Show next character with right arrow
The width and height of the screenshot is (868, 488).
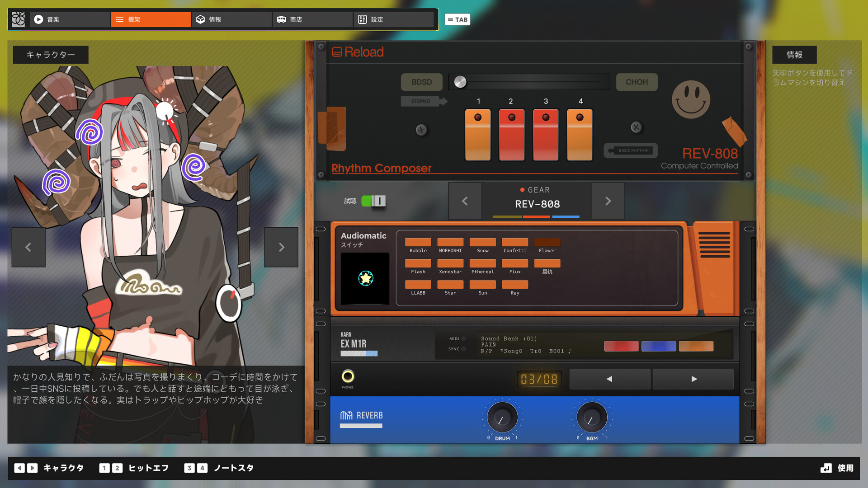[281, 247]
